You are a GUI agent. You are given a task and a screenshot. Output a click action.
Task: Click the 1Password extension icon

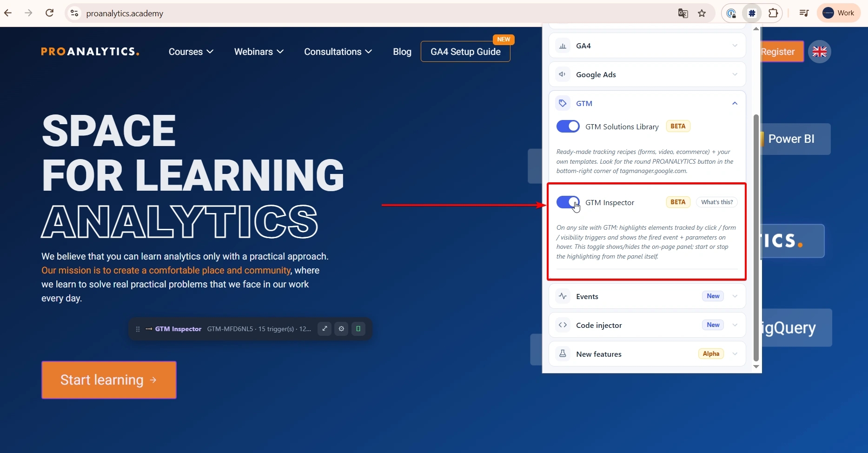pyautogui.click(x=731, y=13)
